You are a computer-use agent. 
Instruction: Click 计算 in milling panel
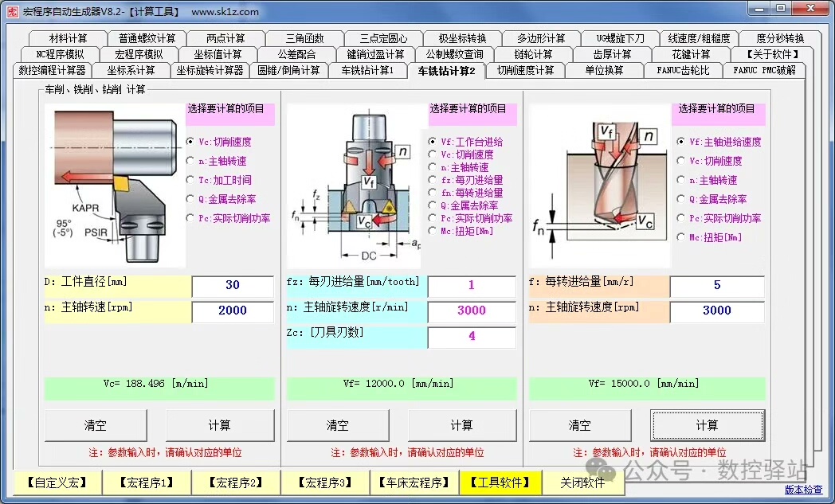[461, 425]
